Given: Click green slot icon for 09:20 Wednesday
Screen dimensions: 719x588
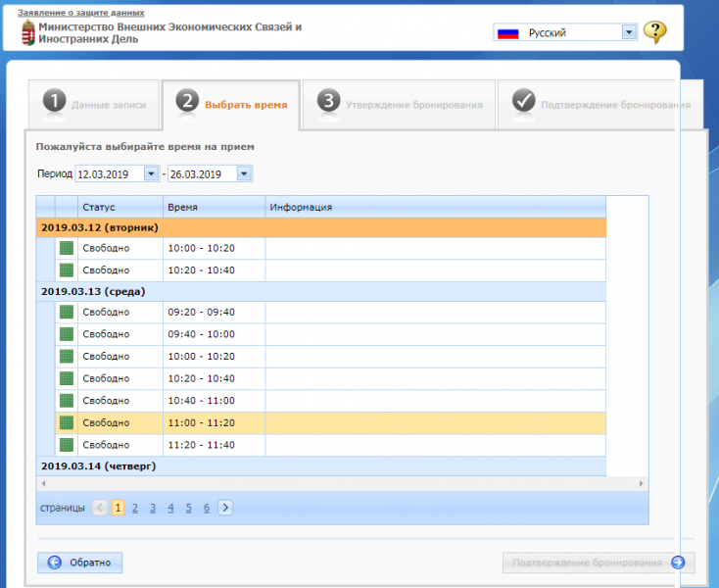Looking at the screenshot, I should [x=67, y=312].
